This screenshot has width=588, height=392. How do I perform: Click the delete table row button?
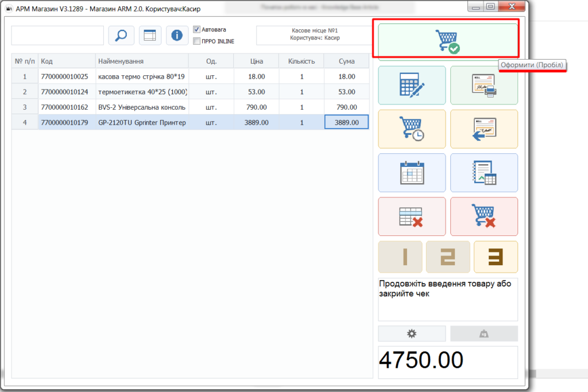tap(412, 216)
